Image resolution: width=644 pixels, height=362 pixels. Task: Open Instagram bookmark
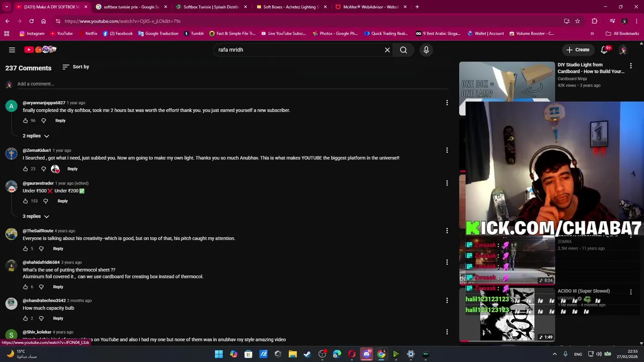tap(32, 34)
